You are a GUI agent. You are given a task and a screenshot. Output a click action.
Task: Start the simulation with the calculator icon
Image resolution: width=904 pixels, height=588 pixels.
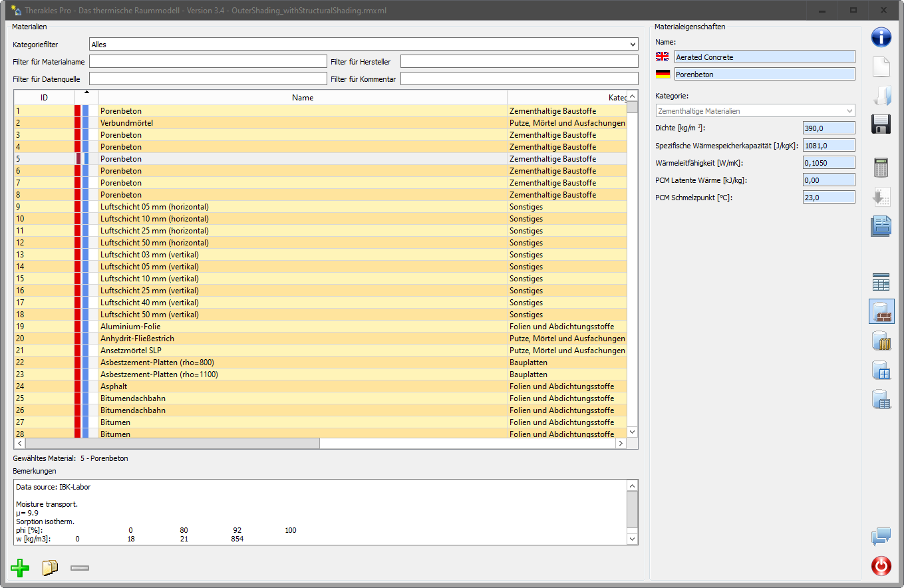pyautogui.click(x=881, y=167)
